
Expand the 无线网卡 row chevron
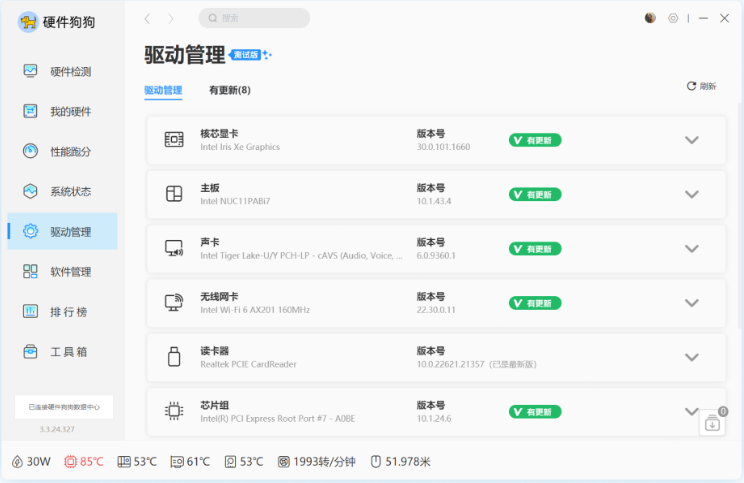[692, 303]
